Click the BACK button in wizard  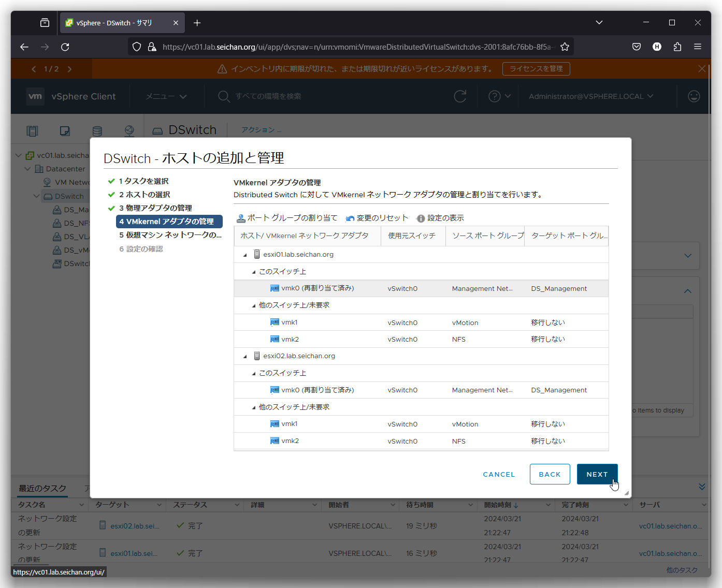550,474
